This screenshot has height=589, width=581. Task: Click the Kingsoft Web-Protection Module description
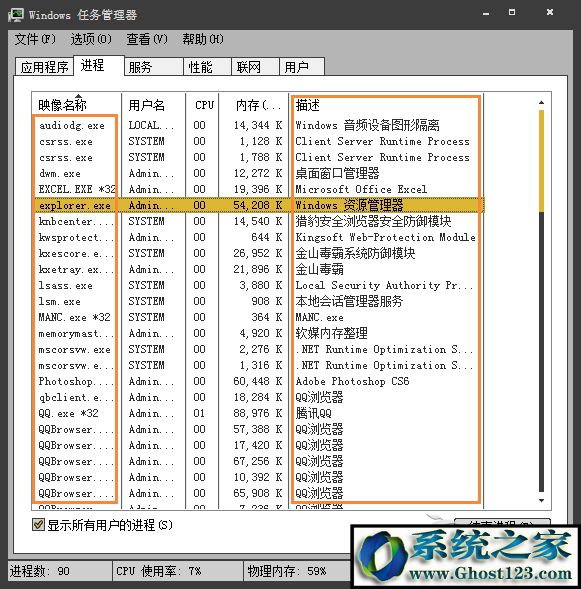click(x=385, y=237)
